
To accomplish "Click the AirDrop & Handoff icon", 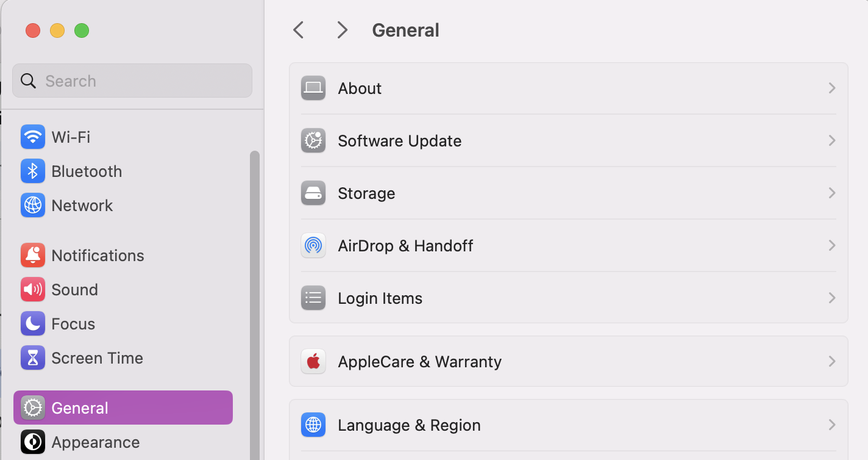I will [313, 245].
